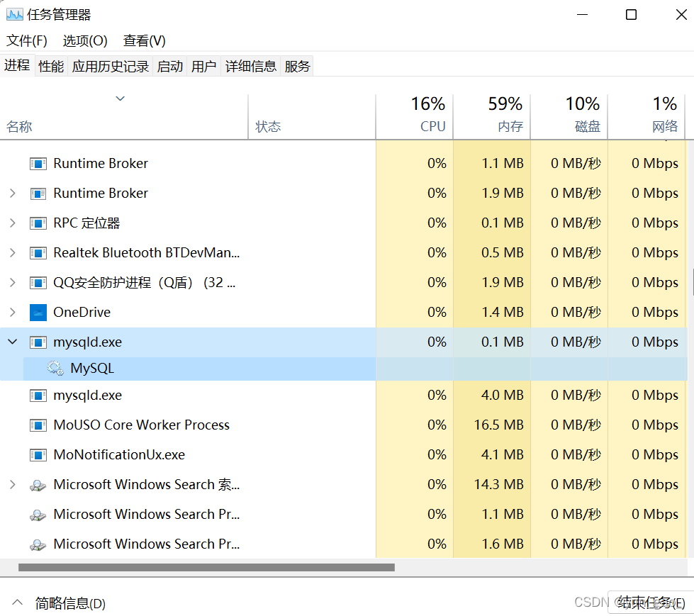Click the 1.6 MB Windows Search Pr... icon
Viewport: 694px width, 616px height.
coord(38,544)
